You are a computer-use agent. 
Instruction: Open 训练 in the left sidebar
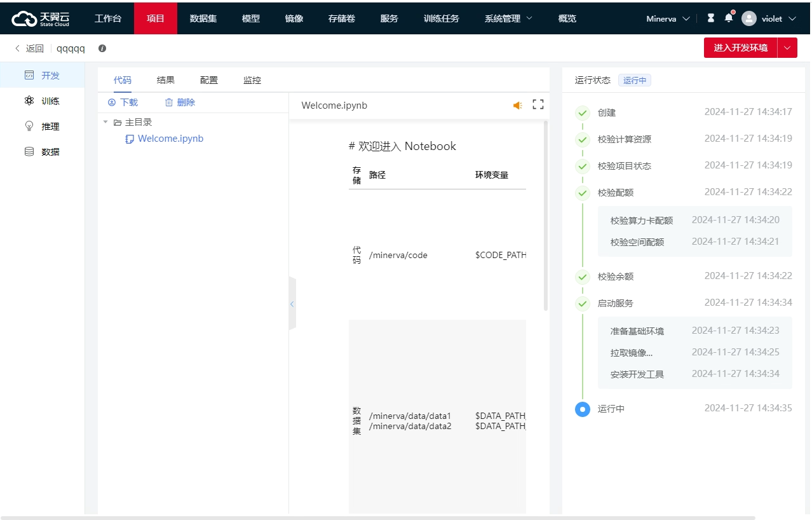(x=50, y=101)
